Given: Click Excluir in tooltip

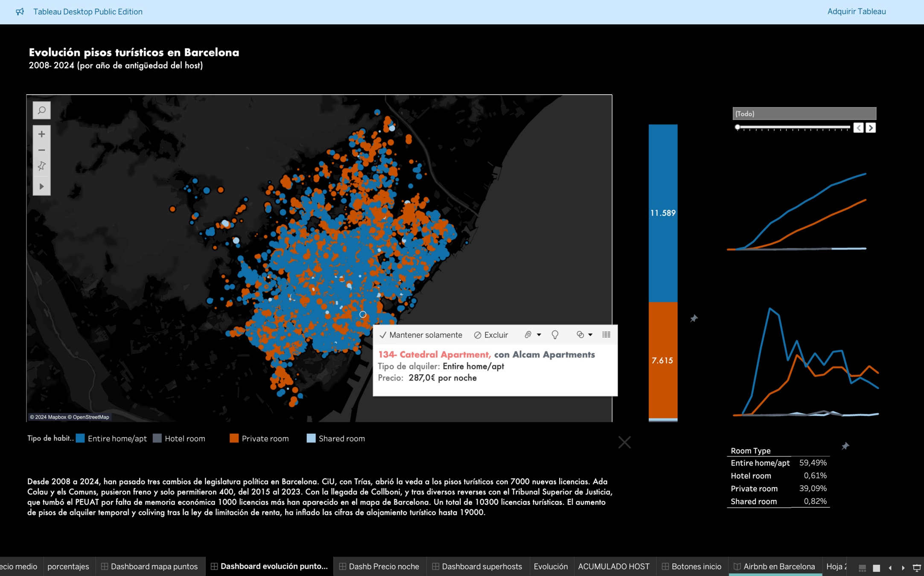Looking at the screenshot, I should 491,335.
